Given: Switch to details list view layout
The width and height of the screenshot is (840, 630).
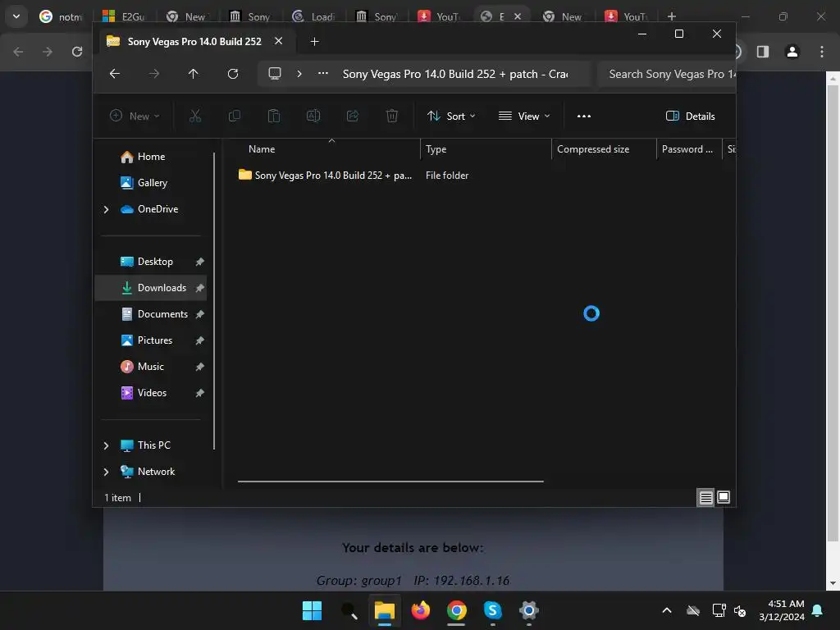Looking at the screenshot, I should coord(705,498).
